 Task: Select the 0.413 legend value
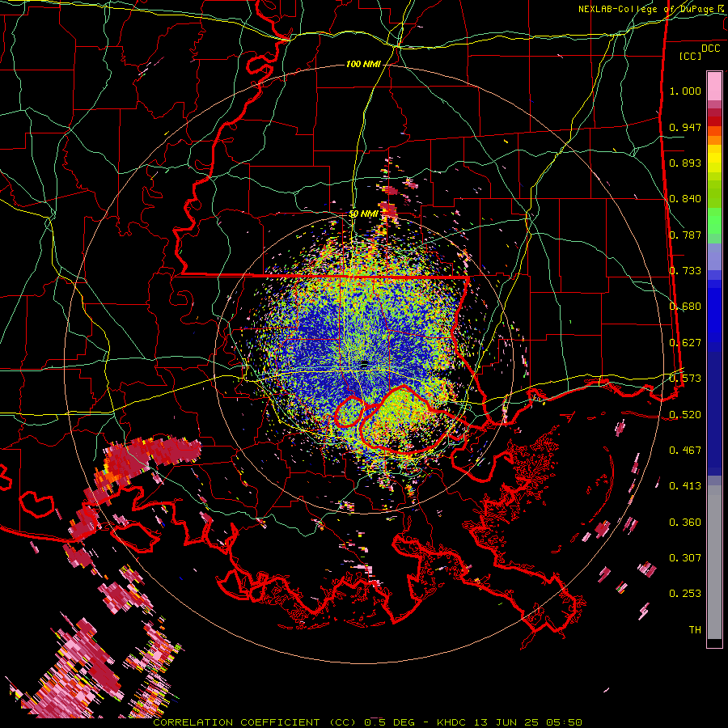coord(685,486)
